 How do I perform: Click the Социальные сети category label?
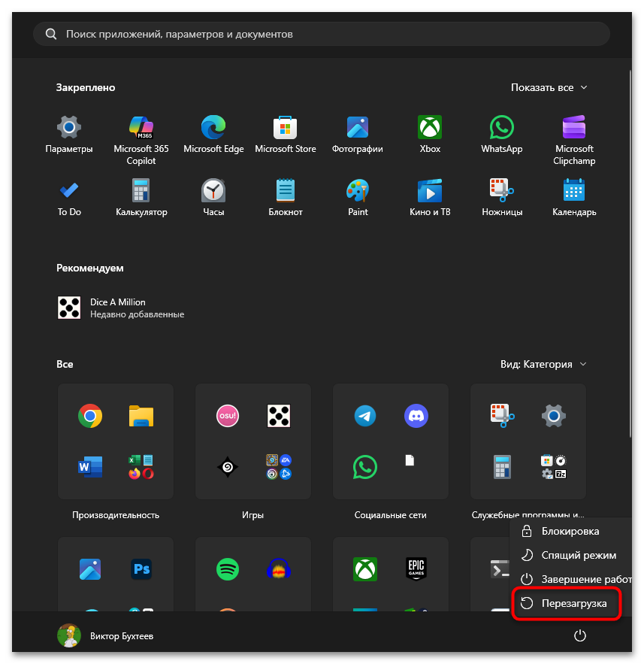tap(391, 515)
